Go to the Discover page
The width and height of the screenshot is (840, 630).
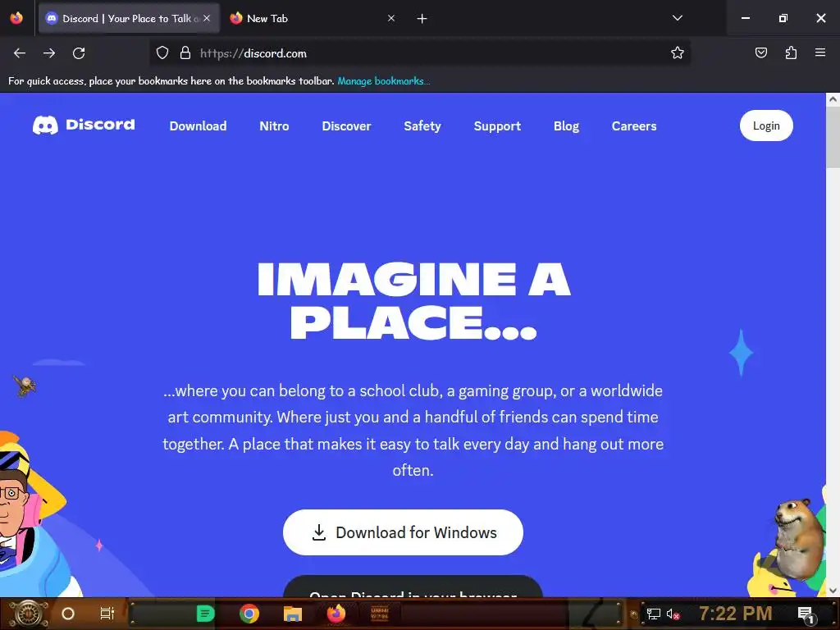(346, 126)
